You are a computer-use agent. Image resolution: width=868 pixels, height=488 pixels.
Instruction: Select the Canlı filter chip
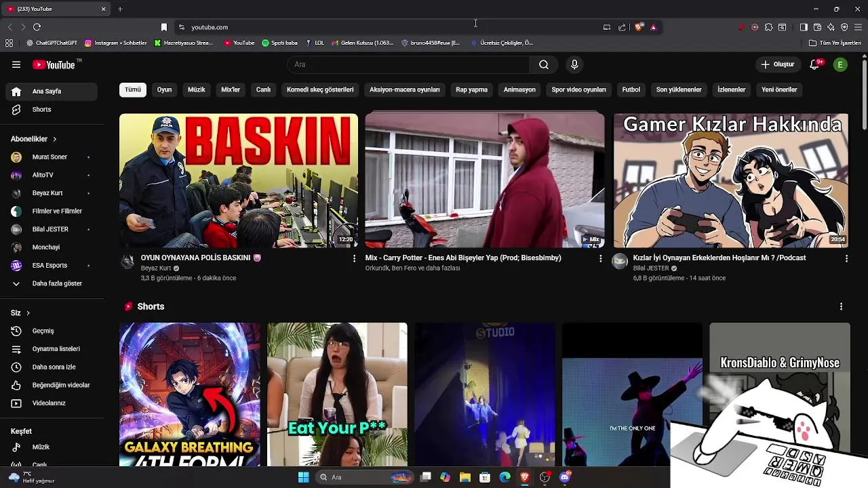pos(263,89)
